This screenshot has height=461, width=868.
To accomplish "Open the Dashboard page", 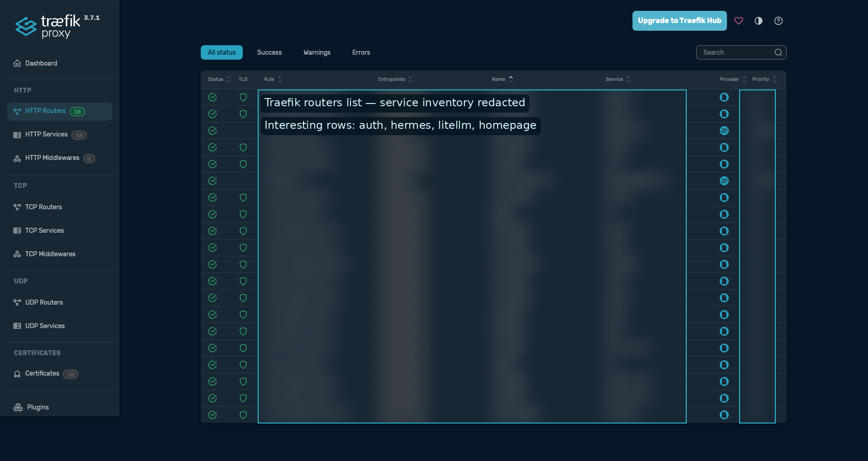I will pos(60,63).
